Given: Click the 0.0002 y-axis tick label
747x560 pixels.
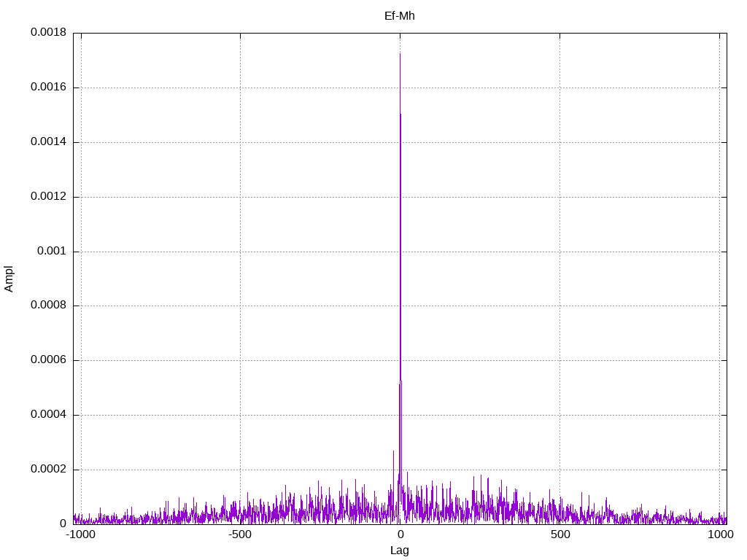Looking at the screenshot, I should tap(49, 469).
